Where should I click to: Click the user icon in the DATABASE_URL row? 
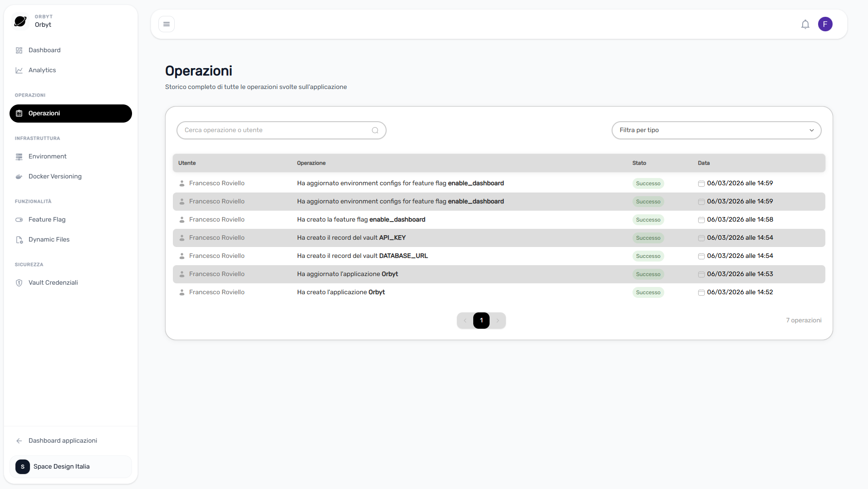(x=182, y=256)
